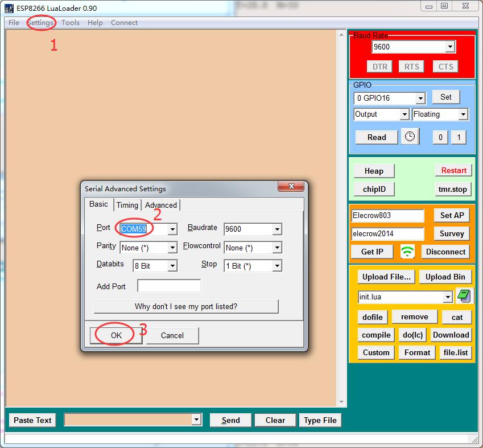Click the Heap button
Image resolution: width=483 pixels, height=448 pixels.
[x=374, y=171]
